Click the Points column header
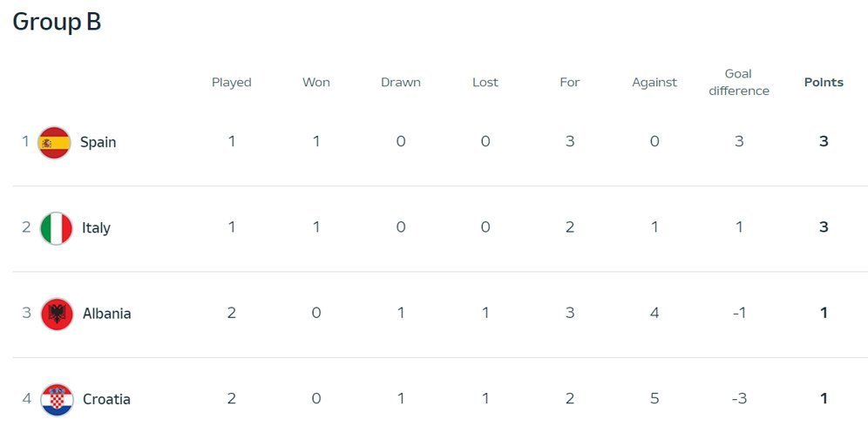Image resolution: width=868 pixels, height=440 pixels. point(823,83)
